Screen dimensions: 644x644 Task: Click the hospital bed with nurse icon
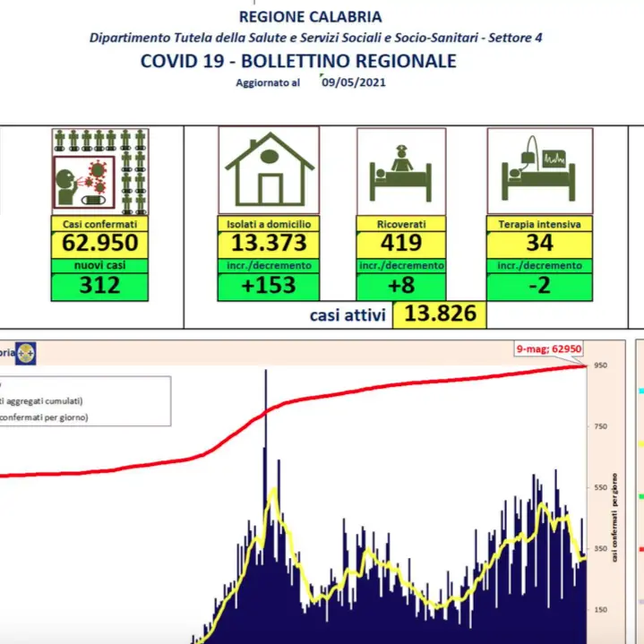(400, 171)
